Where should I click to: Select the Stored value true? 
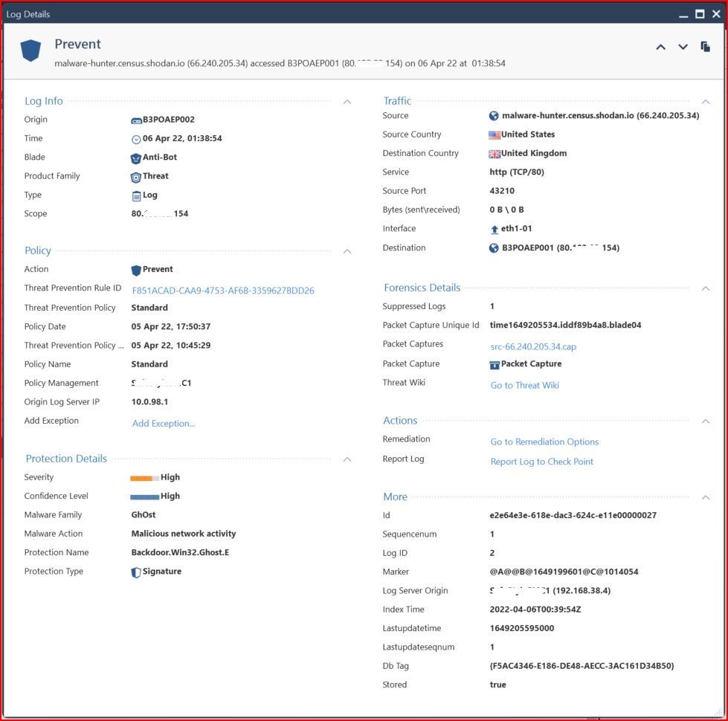(x=497, y=685)
